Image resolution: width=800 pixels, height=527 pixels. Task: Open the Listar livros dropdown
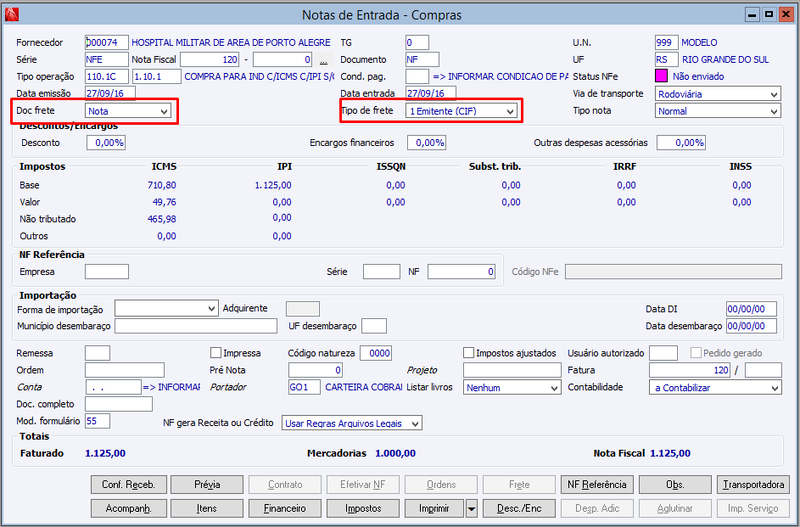coord(512,388)
